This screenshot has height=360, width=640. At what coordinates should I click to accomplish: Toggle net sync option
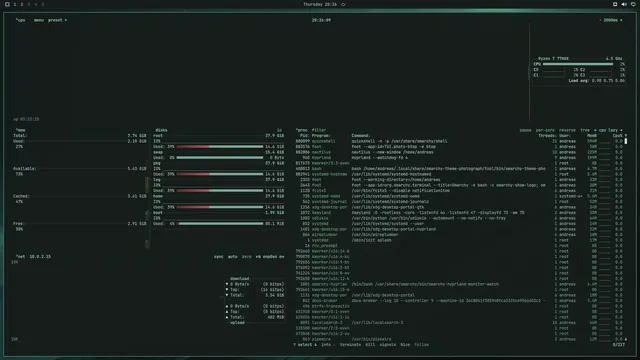coord(219,257)
